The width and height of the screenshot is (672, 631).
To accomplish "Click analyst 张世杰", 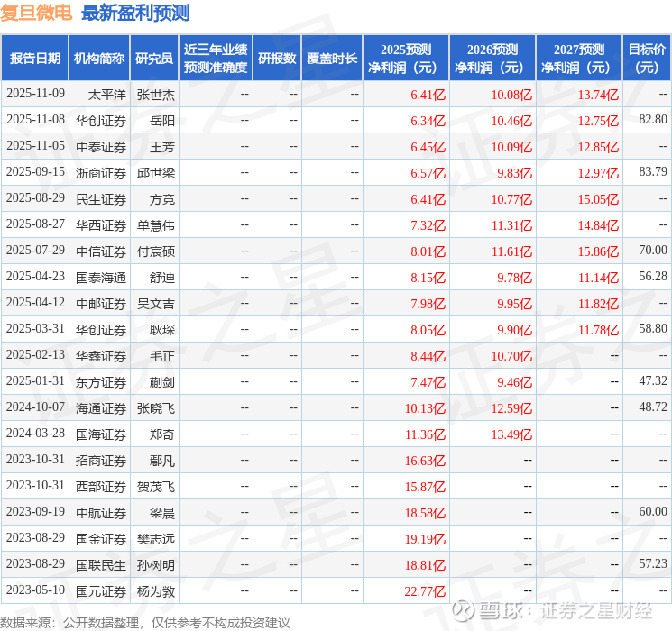I will 155,95.
